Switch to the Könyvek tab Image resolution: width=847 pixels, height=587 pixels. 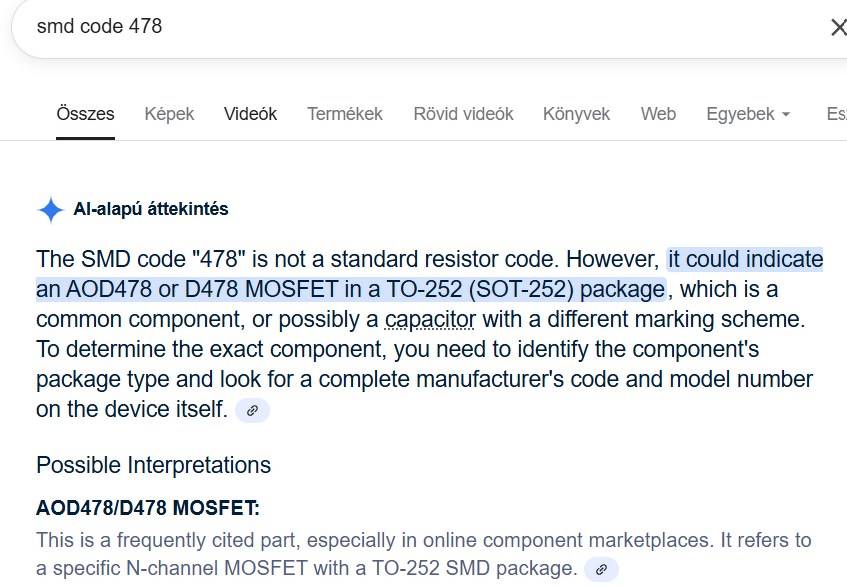(576, 114)
